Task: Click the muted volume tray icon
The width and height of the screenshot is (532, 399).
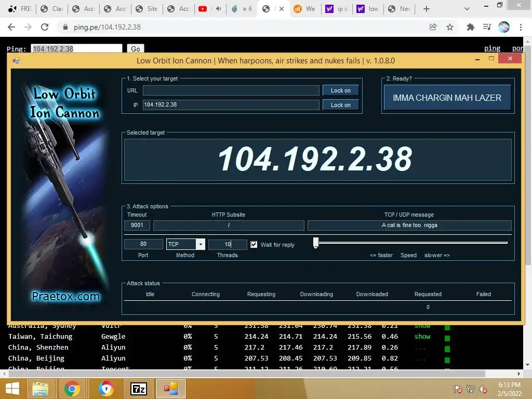Action: (x=483, y=389)
